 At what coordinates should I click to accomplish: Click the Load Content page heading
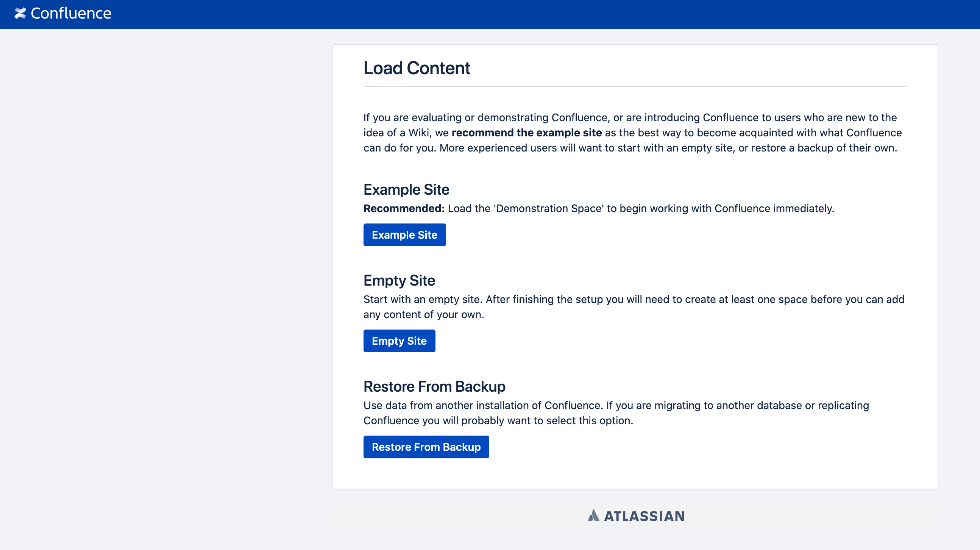[417, 69]
